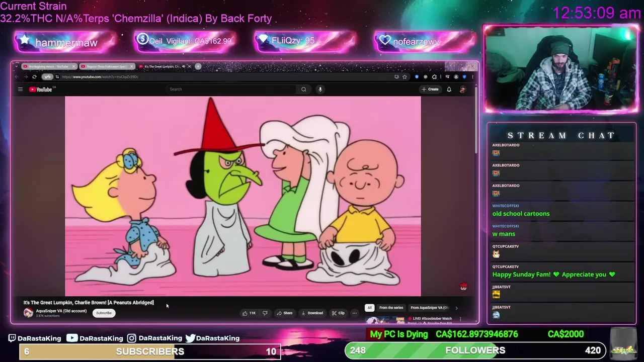Click the FLiiQzy: 95 bits badge
Screen dimensions: 644x362
coord(305,41)
